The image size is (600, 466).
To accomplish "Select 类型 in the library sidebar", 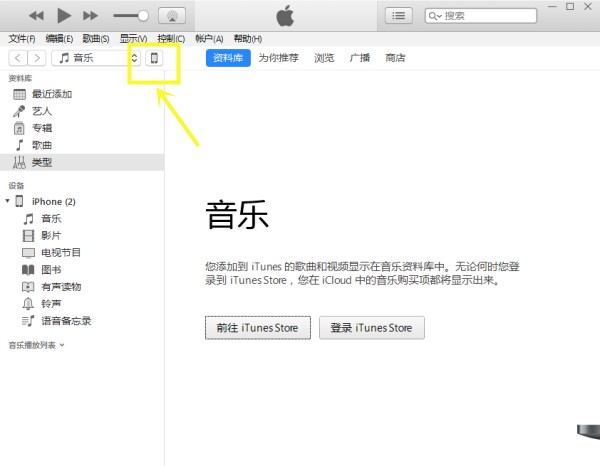I will (x=82, y=162).
